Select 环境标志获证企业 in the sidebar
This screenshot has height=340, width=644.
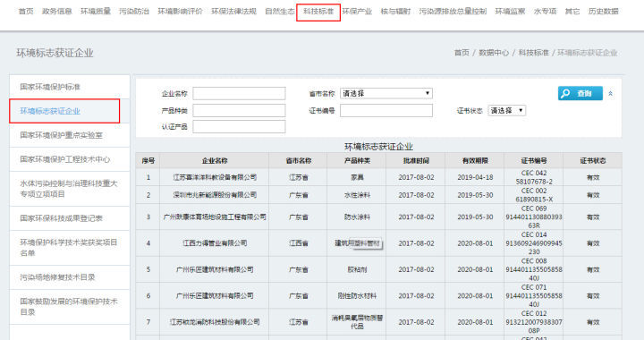click(x=50, y=111)
